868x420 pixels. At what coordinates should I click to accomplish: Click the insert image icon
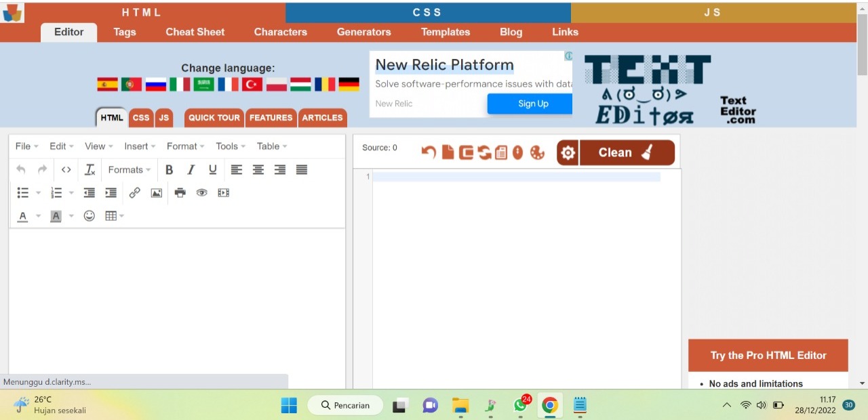click(x=156, y=193)
